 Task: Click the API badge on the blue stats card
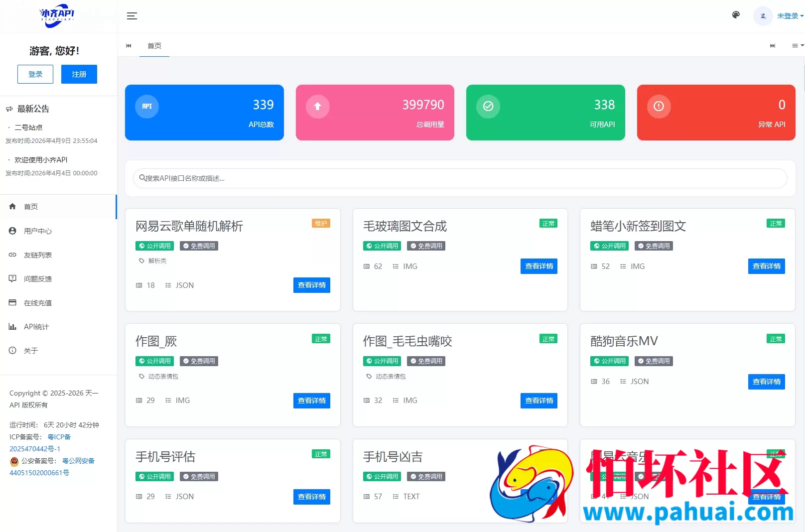pos(146,106)
